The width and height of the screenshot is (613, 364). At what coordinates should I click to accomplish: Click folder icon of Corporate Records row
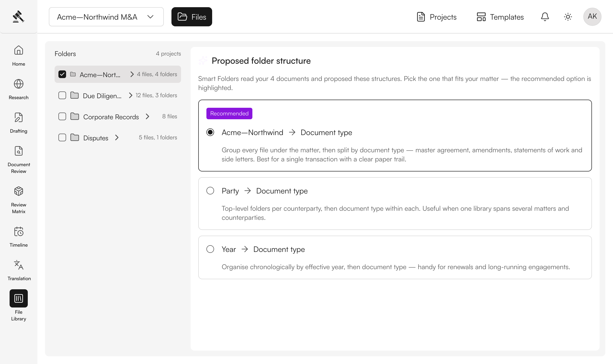pos(74,116)
